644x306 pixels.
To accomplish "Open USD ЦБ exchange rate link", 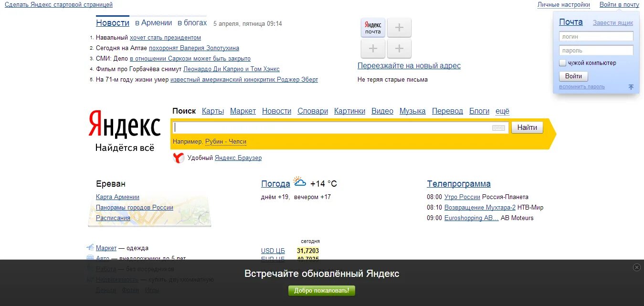I will [273, 251].
